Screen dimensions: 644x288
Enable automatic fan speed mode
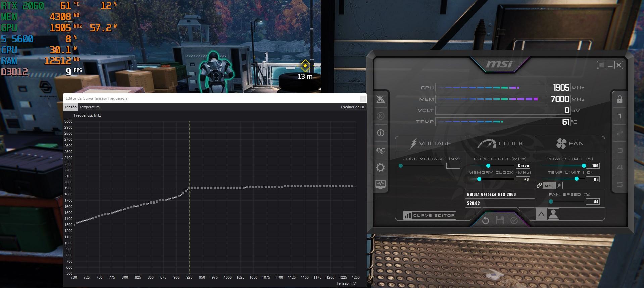(541, 214)
